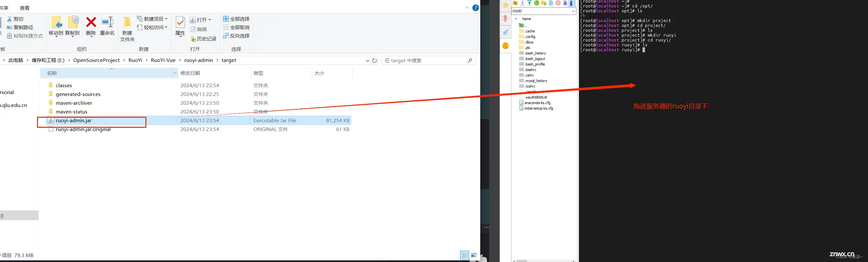Click Copy path (复制路径) in ribbon
Viewport: 868px width, 262px height.
point(20,28)
